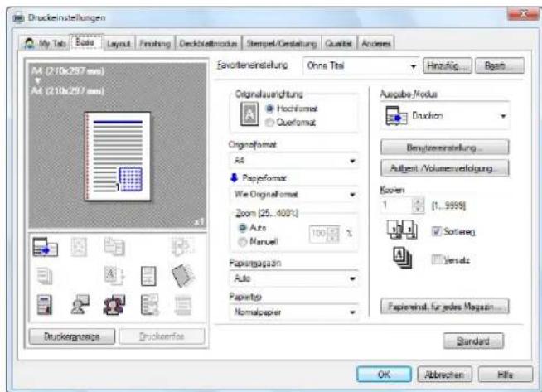Click the greyed duplicate pages icon in status grid
This screenshot has width=542, height=392.
[114, 246]
